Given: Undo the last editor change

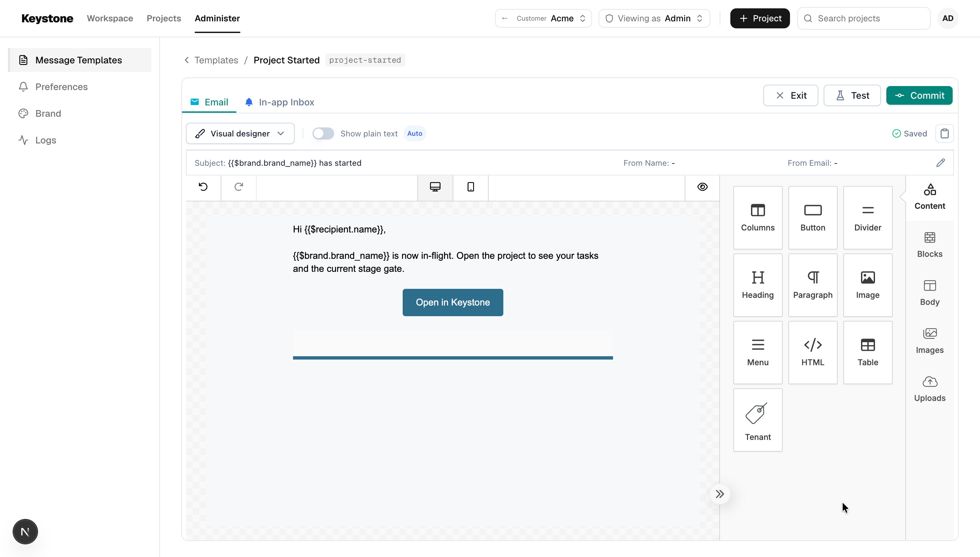Looking at the screenshot, I should point(203,187).
